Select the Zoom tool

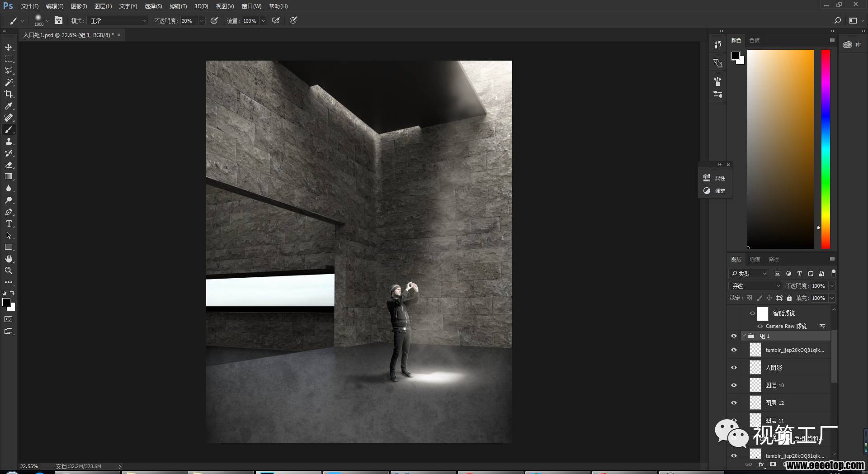pos(9,270)
